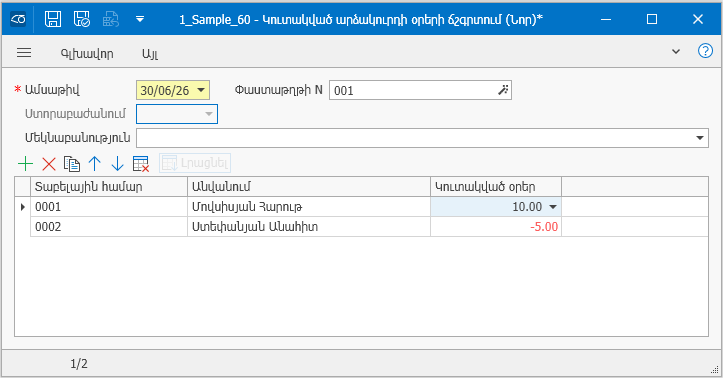723x378 pixels.
Task: Maximize the window
Action: pos(652,19)
